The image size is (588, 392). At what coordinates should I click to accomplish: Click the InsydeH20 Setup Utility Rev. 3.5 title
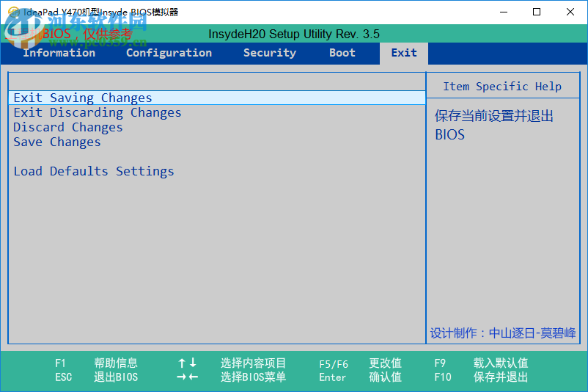pyautogui.click(x=294, y=35)
